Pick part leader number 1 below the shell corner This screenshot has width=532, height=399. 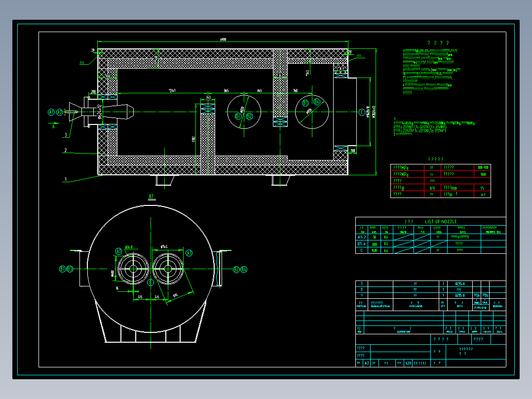66,179
